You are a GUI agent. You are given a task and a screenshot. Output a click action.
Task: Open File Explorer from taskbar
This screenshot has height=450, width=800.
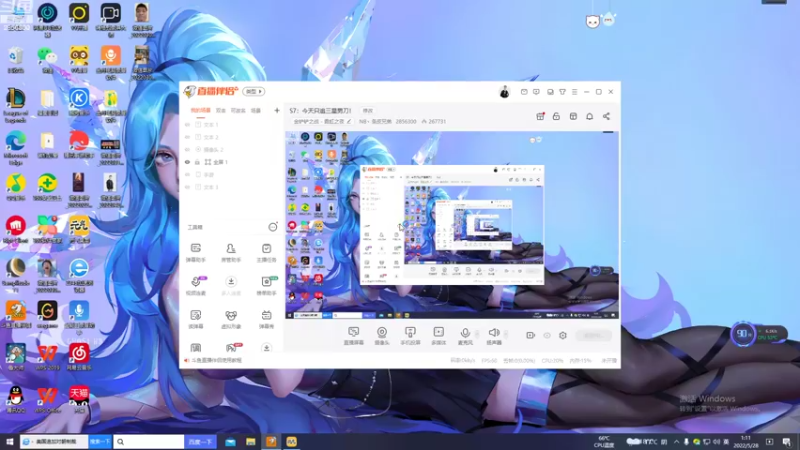point(251,441)
